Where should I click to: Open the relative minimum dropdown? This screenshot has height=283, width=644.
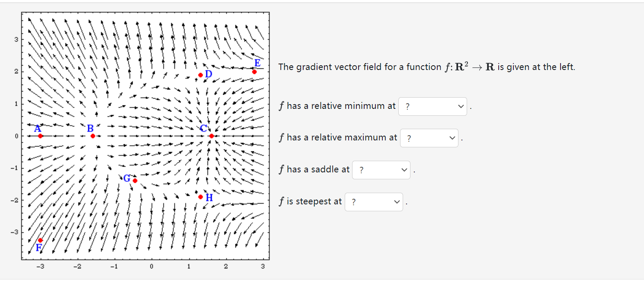pyautogui.click(x=433, y=106)
